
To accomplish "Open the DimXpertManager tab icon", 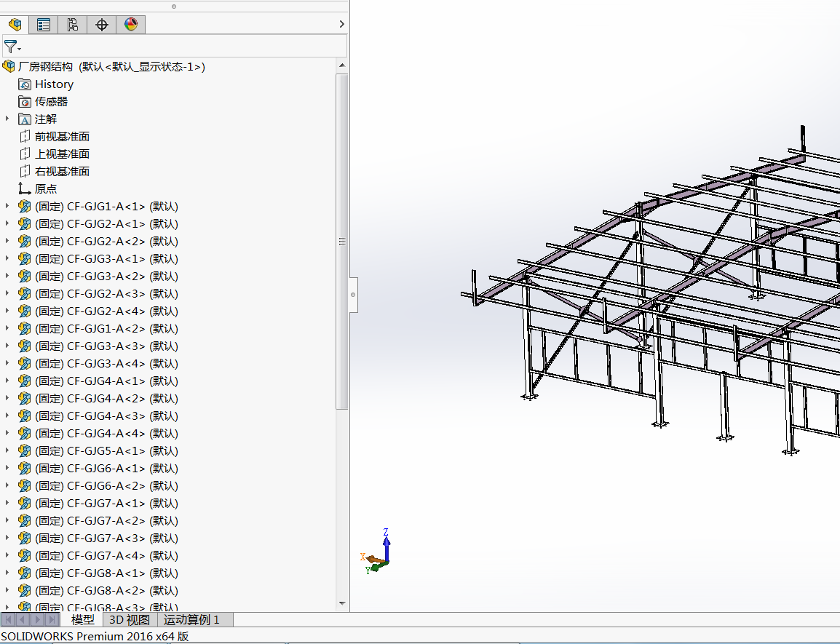I will coord(102,25).
